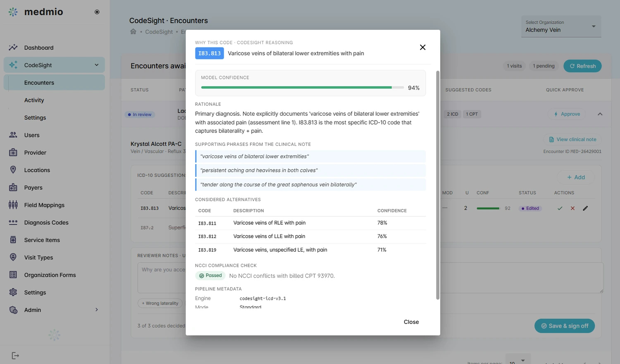
Task: Click the Passed NCCI status badge
Action: click(210, 276)
